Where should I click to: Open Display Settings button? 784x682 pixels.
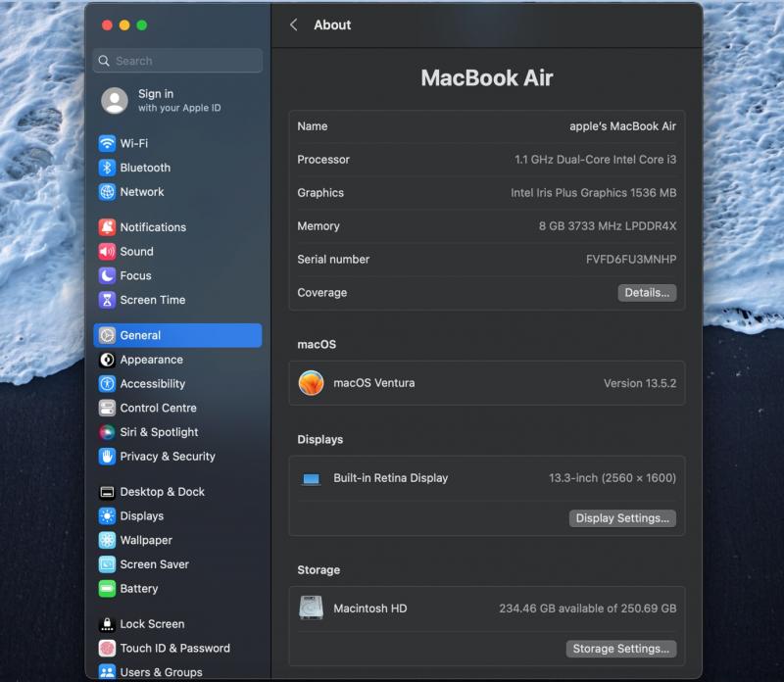[622, 518]
